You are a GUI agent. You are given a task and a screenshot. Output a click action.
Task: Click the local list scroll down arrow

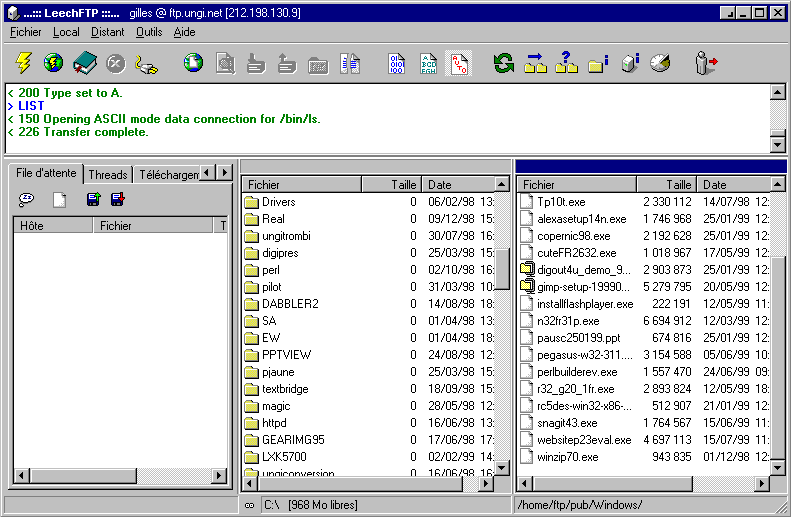(x=501, y=468)
